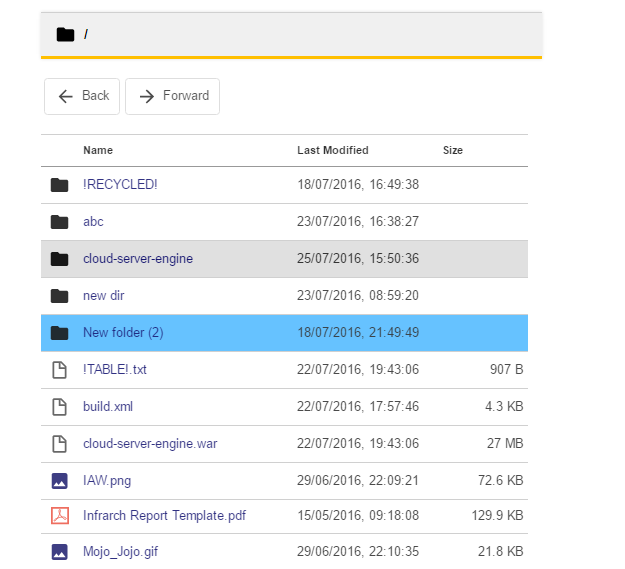This screenshot has height=569, width=625.
Task: Go forward using the Forward button
Action: tap(173, 96)
